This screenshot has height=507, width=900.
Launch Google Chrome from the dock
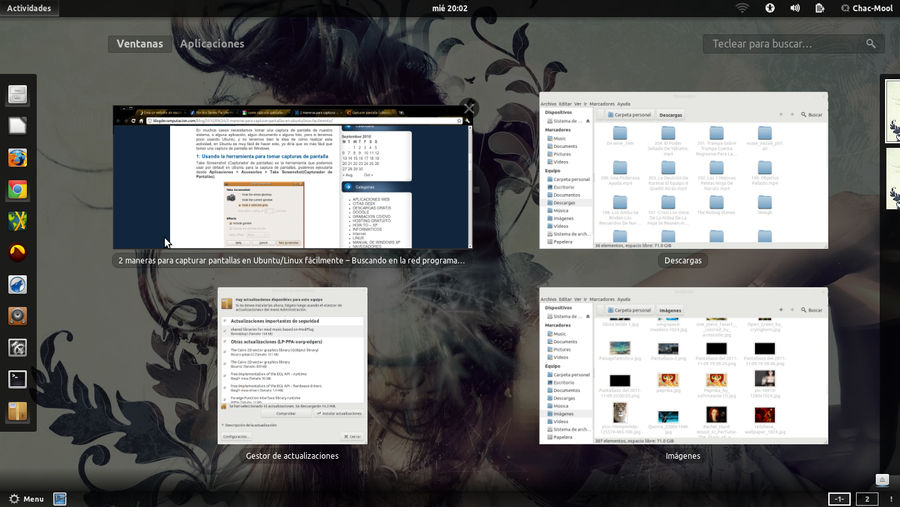pyautogui.click(x=17, y=189)
